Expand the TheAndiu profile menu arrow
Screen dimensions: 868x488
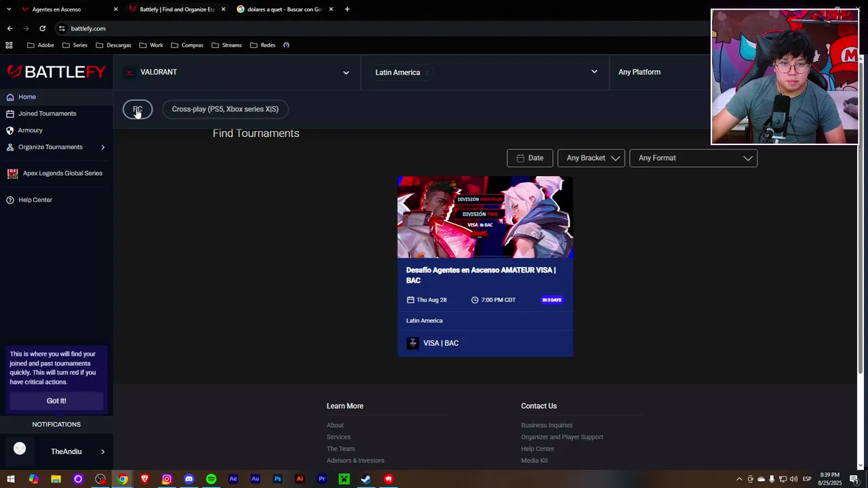coord(103,452)
